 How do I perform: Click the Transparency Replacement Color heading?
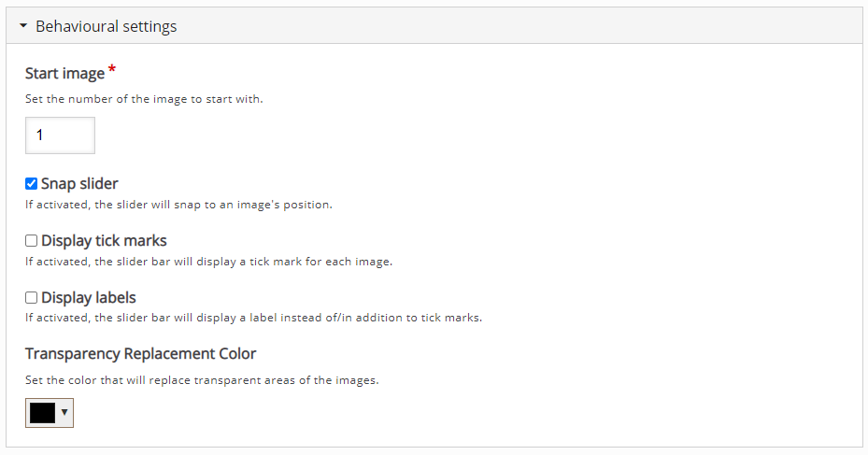[x=140, y=354]
